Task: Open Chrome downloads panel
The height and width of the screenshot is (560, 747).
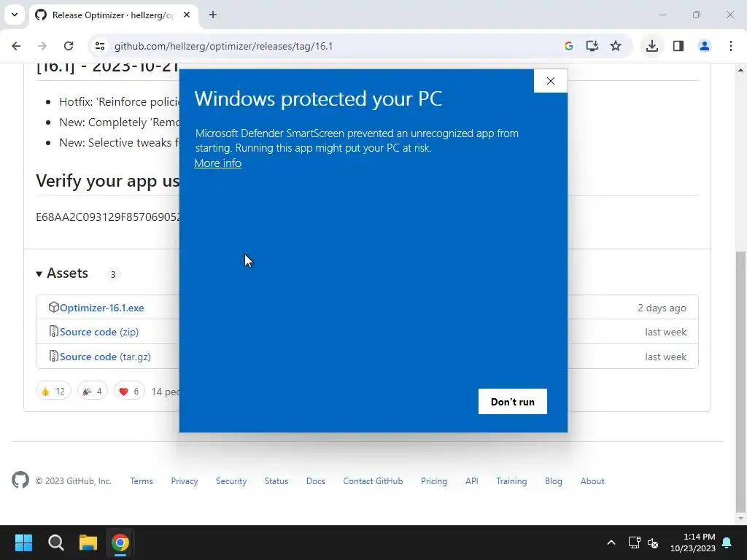Action: 652,46
